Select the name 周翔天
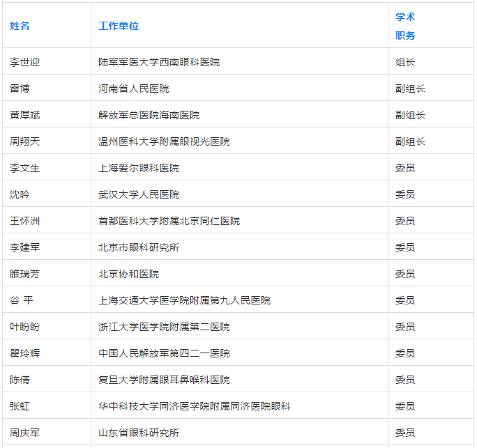This screenshot has height=448, width=477. (24, 141)
